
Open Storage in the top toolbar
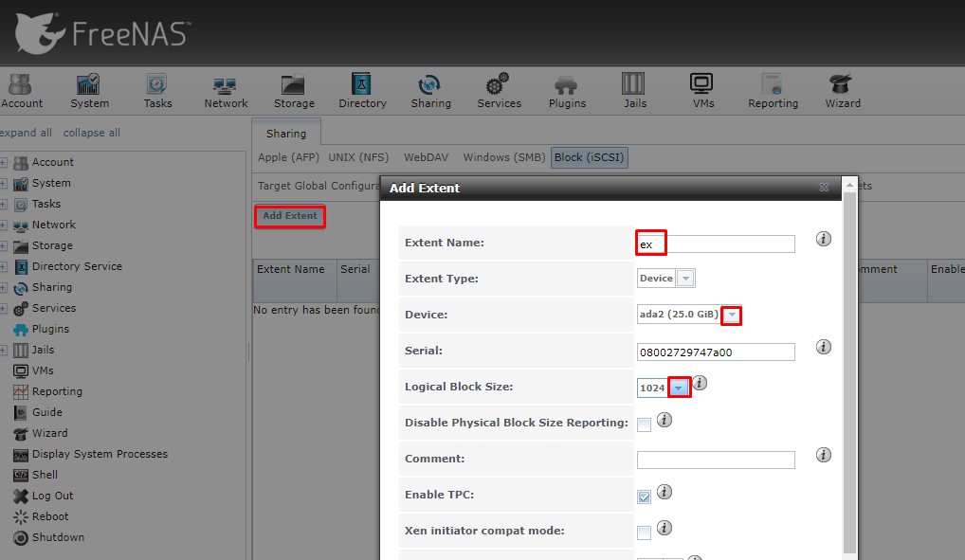294,91
